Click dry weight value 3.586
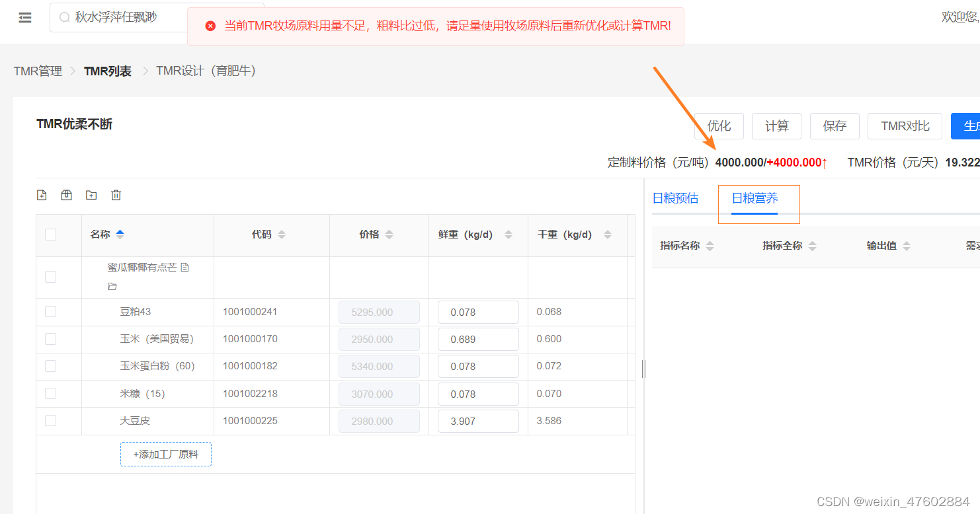The image size is (980, 514). tap(549, 420)
